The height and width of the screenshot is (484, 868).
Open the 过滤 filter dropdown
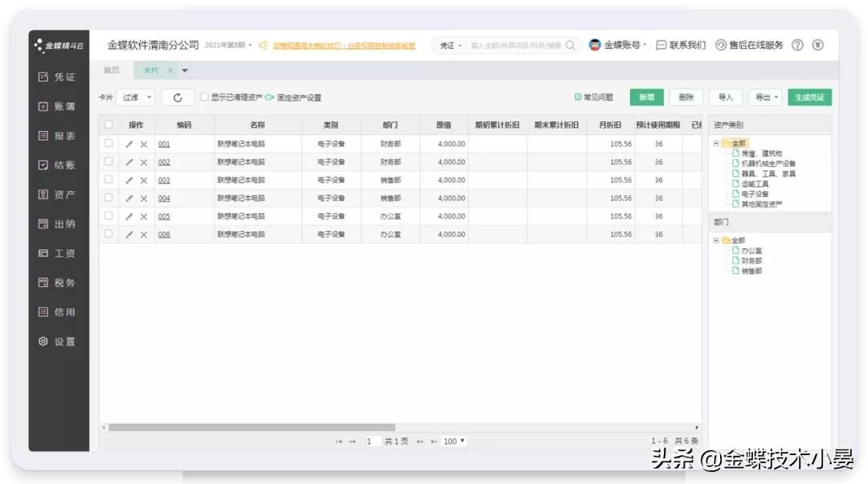[135, 96]
